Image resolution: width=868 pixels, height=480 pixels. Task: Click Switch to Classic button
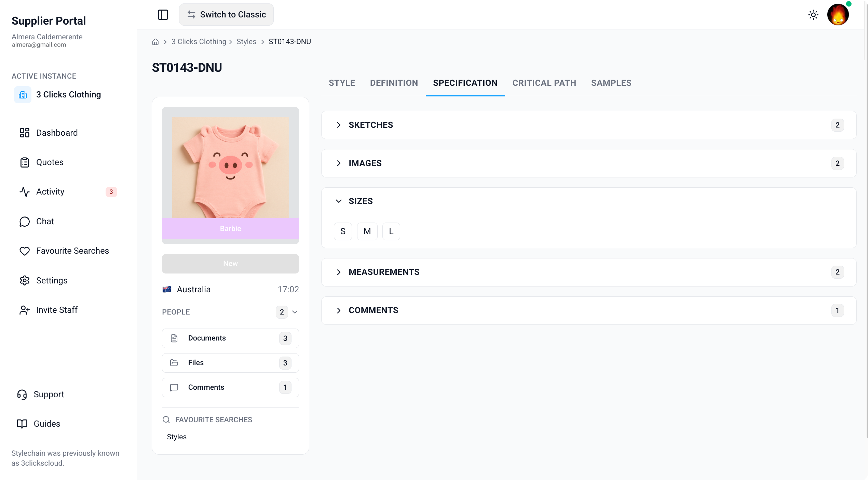(x=226, y=15)
